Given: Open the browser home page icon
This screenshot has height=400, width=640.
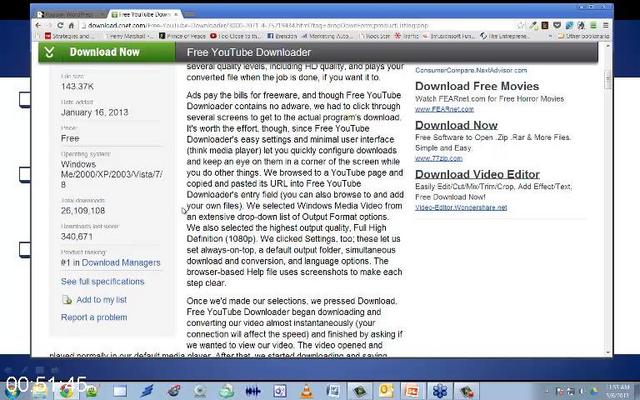Looking at the screenshot, I should 71,25.
